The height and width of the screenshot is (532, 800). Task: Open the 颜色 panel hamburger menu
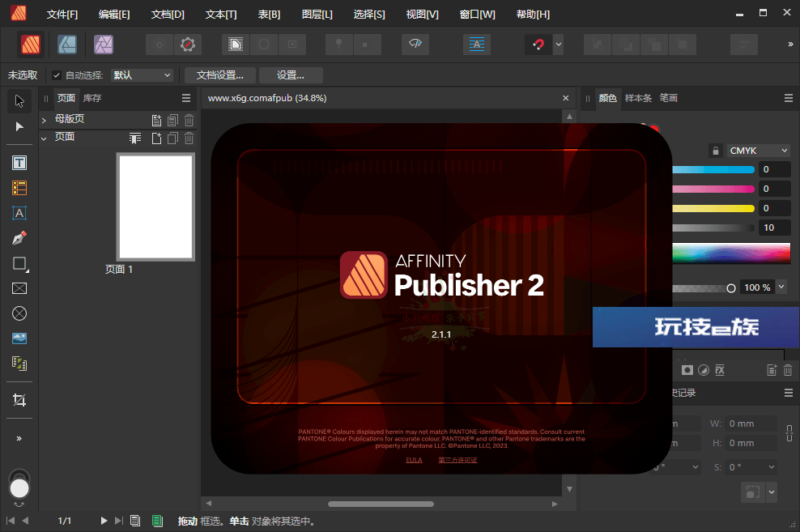[789, 98]
